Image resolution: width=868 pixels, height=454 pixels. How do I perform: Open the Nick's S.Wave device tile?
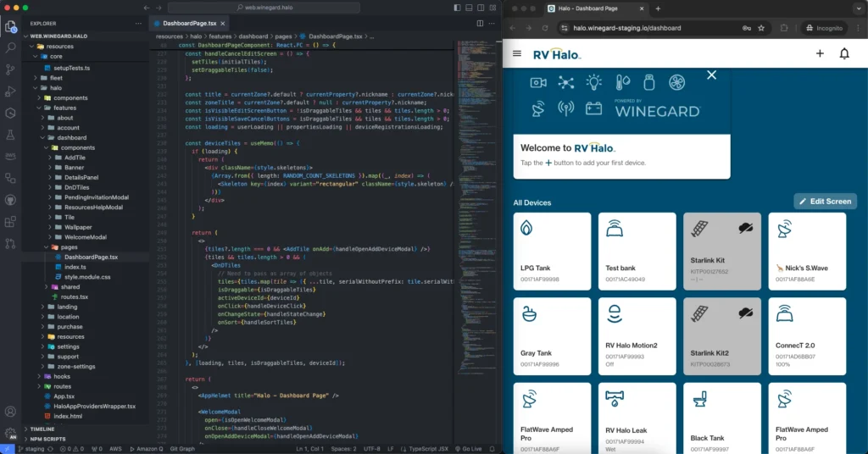pyautogui.click(x=807, y=251)
